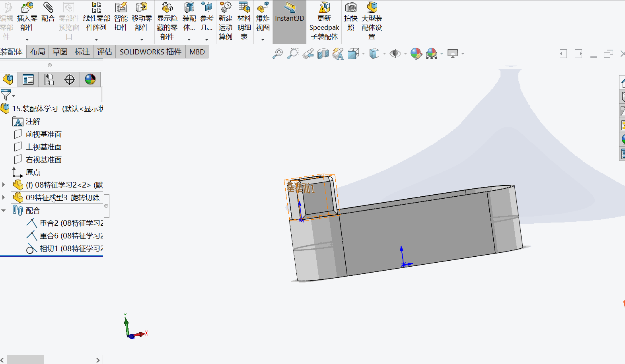Select Smart Fasteners (智能扣件) tool
Image resolution: width=625 pixels, height=364 pixels.
(x=121, y=17)
